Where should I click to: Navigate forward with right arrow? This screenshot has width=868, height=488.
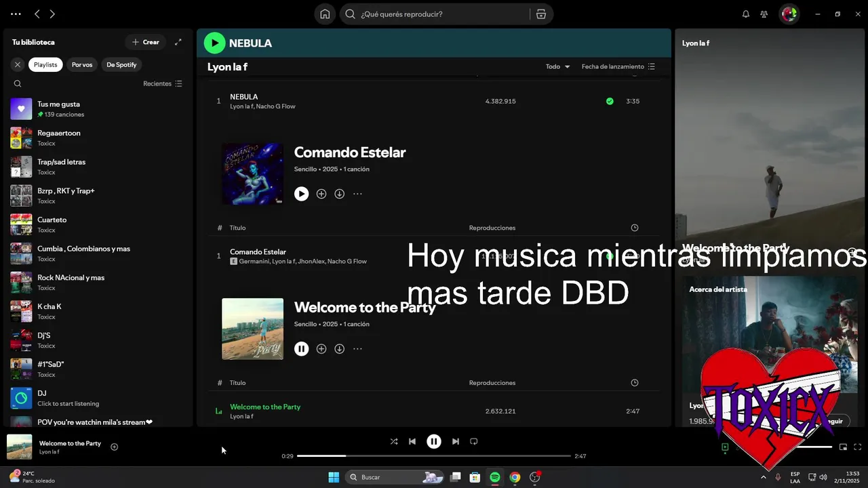(52, 14)
